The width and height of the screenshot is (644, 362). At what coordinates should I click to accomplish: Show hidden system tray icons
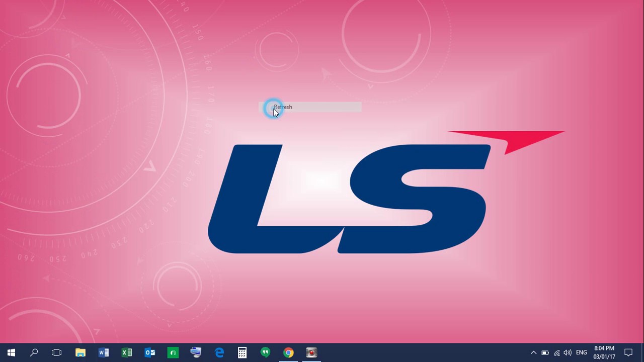point(533,352)
